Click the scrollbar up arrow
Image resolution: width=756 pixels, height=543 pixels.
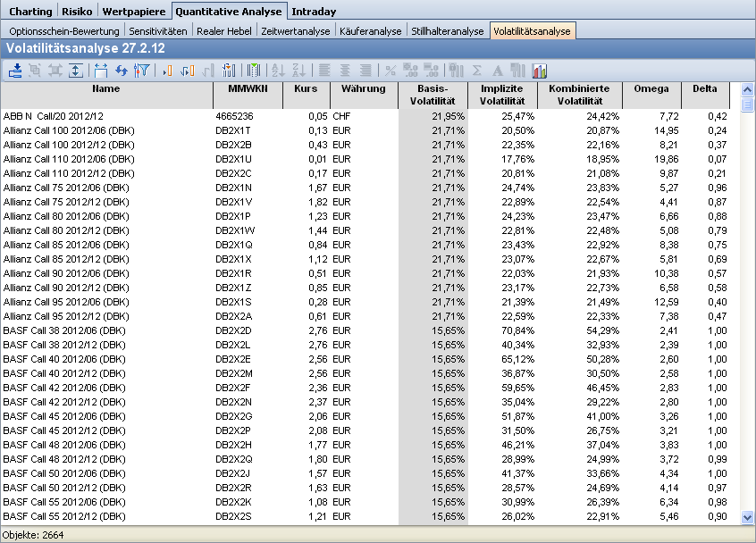(747, 90)
